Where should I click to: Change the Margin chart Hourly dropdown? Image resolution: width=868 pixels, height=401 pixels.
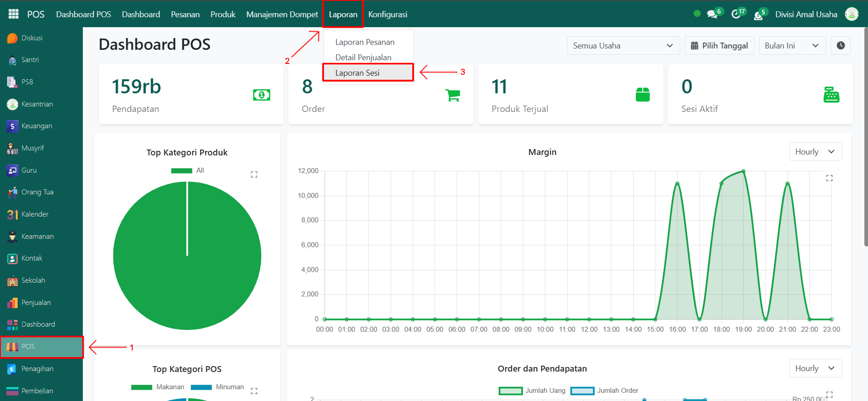[x=815, y=152]
